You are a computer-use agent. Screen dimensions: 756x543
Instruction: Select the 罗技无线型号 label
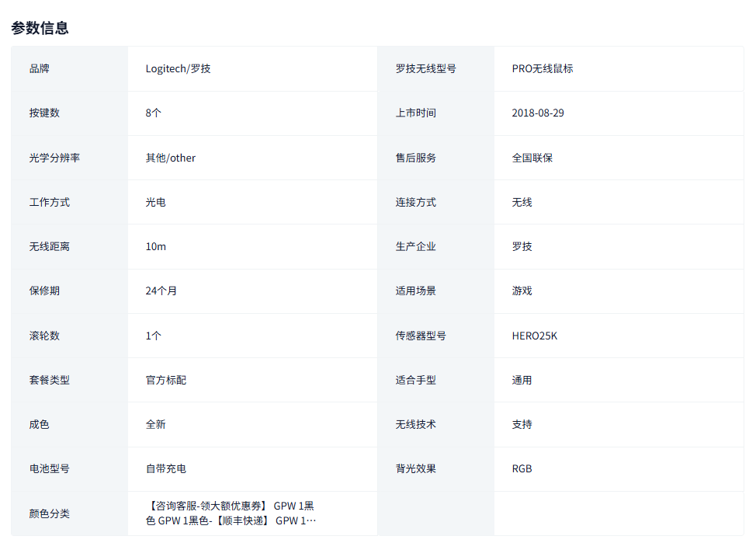coord(425,68)
